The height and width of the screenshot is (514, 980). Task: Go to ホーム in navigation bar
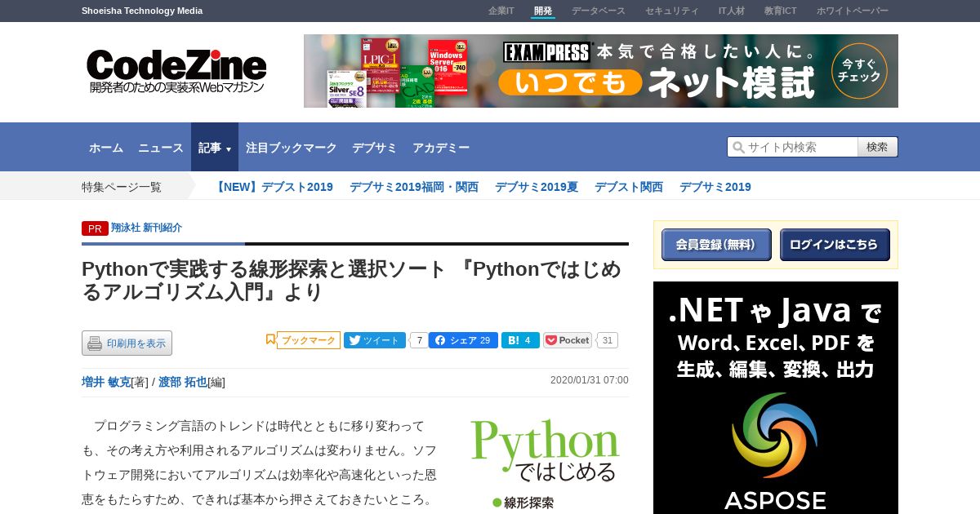tap(106, 148)
